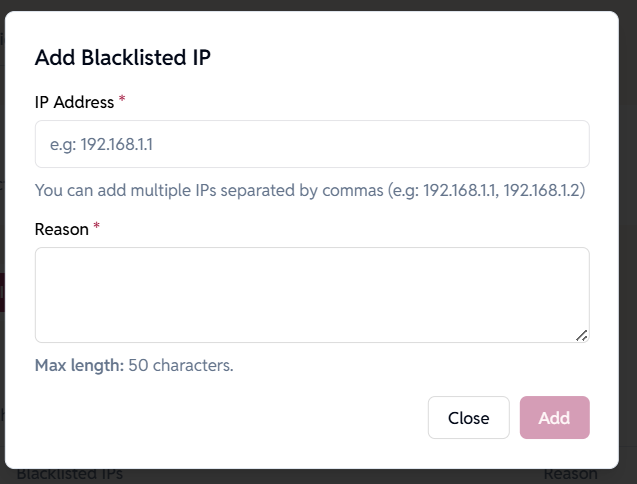This screenshot has width=637, height=484.
Task: Click the dimmed 'Blacklisted IPs' column header
Action: click(70, 475)
